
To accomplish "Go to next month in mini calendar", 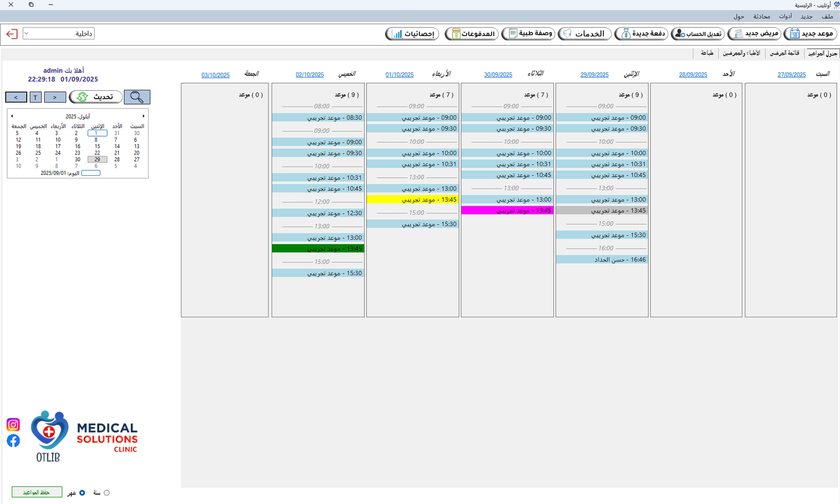I will click(x=143, y=116).
